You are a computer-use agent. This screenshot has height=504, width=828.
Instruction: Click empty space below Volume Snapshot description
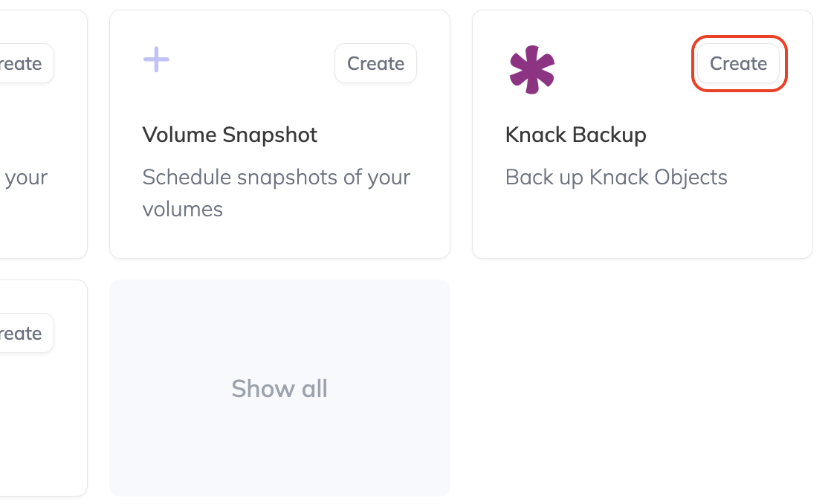279,239
